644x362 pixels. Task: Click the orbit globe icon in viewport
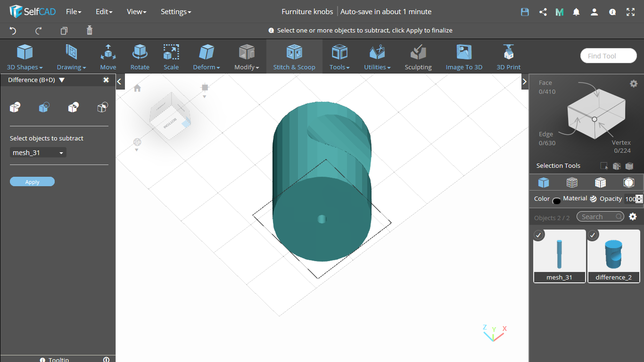pyautogui.click(x=137, y=142)
